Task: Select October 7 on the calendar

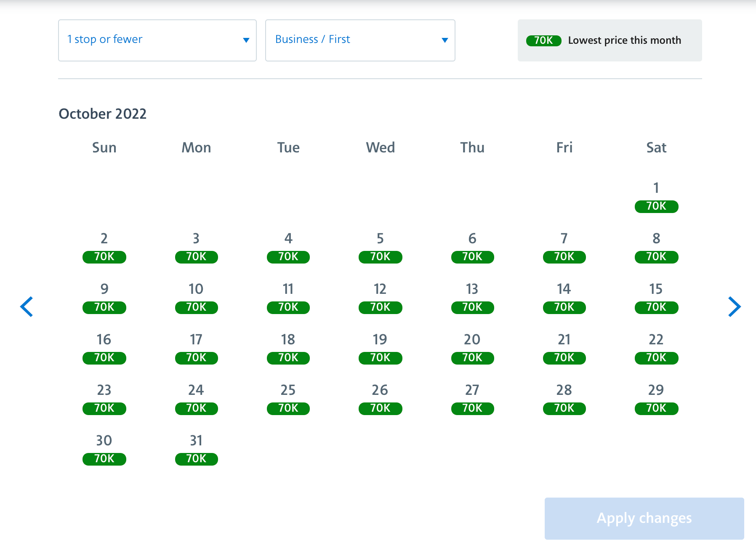Action: [564, 247]
